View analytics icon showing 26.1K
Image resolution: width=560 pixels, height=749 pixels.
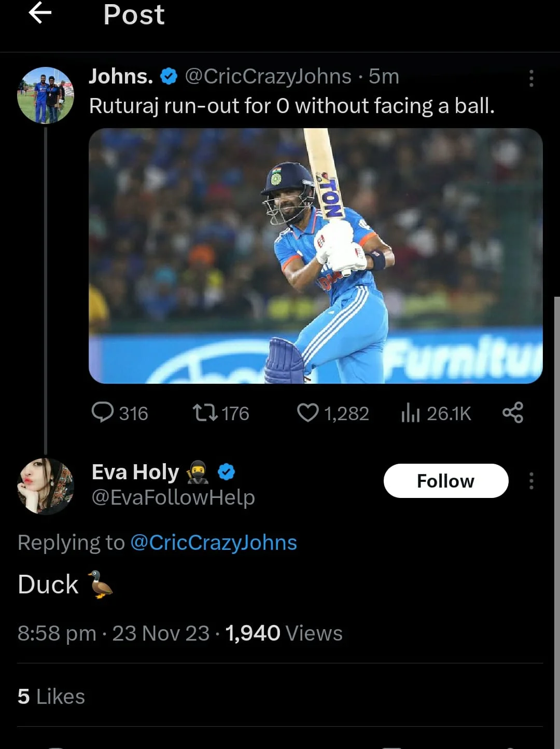[x=410, y=413]
